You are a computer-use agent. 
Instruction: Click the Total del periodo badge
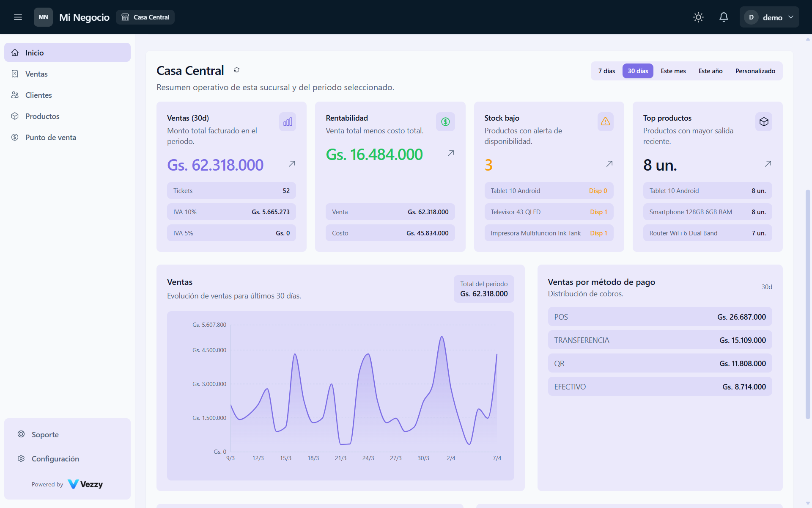pyautogui.click(x=484, y=289)
